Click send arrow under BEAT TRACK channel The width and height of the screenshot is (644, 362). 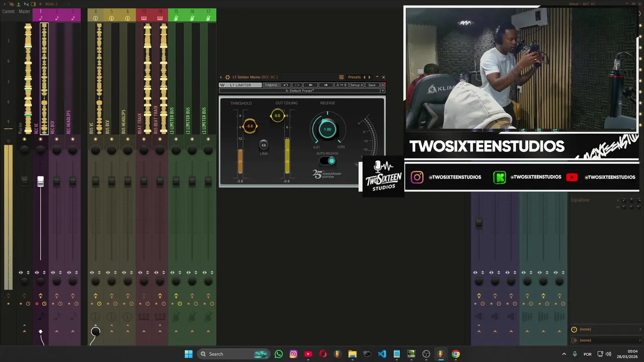pos(144,331)
